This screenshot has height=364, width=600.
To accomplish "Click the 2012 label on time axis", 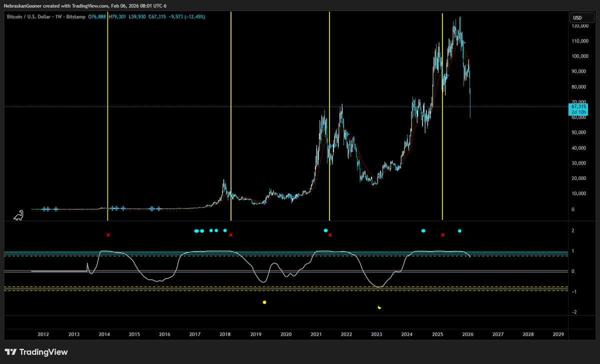I will [x=43, y=334].
